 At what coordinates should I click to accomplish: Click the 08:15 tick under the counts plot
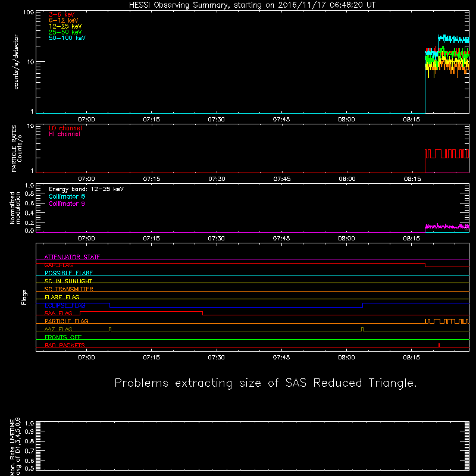[411, 120]
